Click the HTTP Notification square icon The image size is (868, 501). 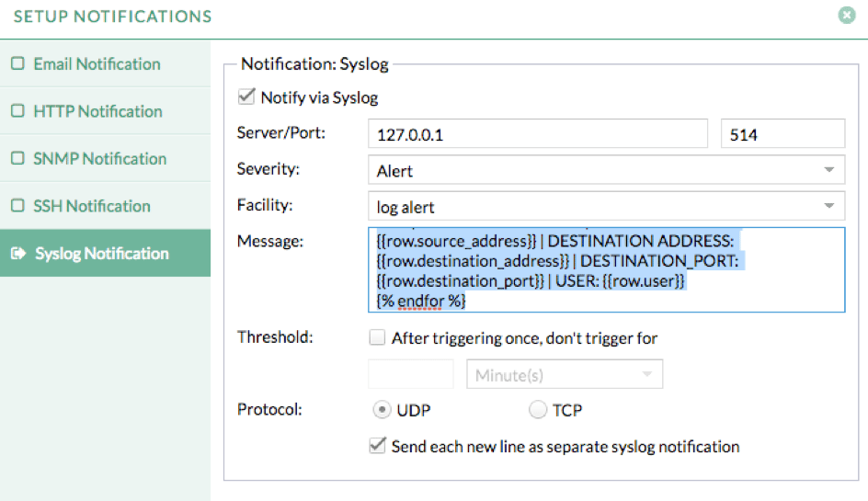tap(17, 111)
